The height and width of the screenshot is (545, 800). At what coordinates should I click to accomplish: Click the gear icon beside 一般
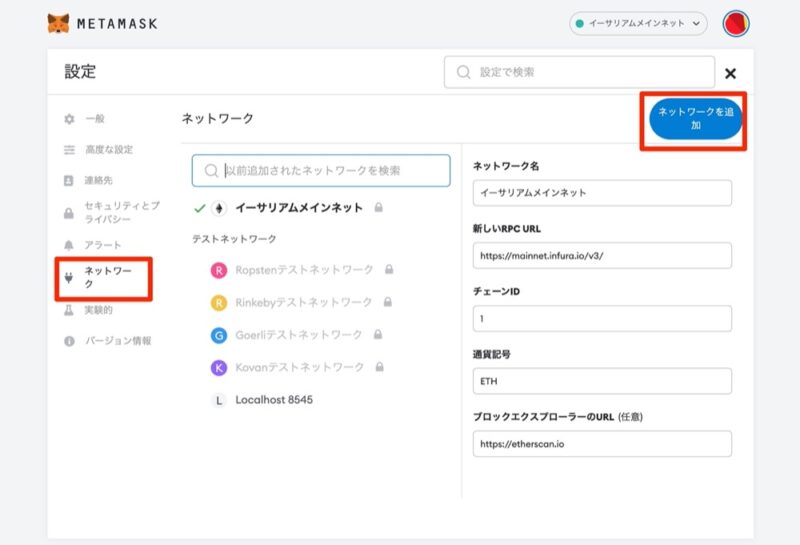tap(69, 119)
